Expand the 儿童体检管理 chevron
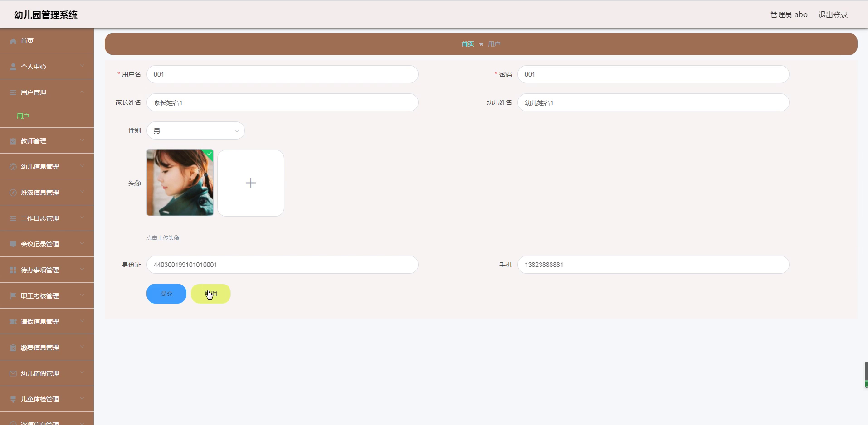This screenshot has height=425, width=868. (x=82, y=399)
